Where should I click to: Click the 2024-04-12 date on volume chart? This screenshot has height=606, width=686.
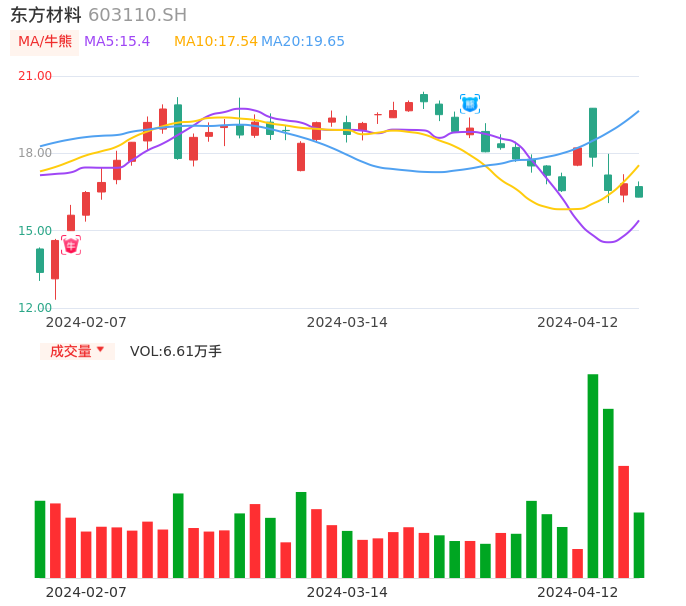[578, 592]
